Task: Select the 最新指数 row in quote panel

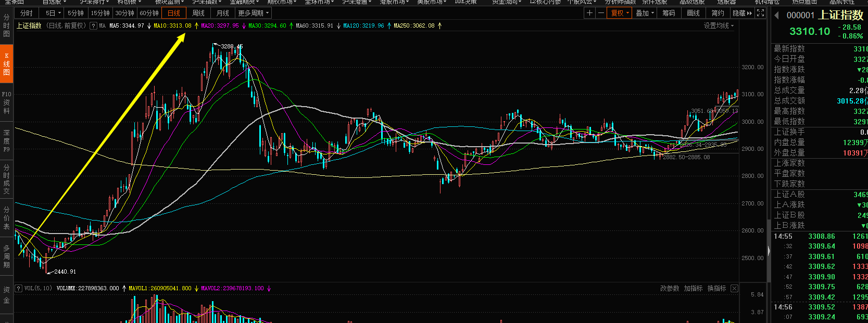Action: 820,48
